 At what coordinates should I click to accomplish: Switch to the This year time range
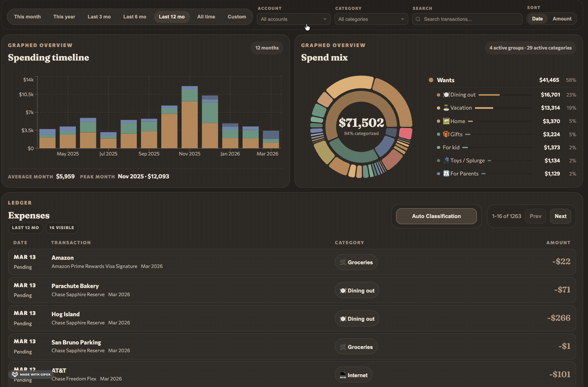tap(64, 17)
